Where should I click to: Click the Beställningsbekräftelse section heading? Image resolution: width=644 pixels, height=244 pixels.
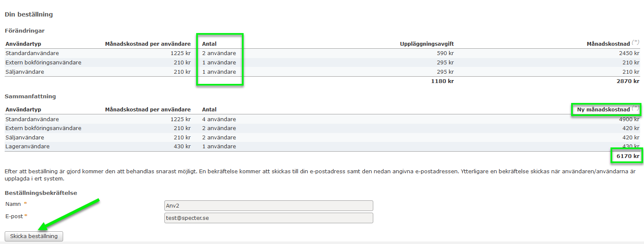click(41, 193)
